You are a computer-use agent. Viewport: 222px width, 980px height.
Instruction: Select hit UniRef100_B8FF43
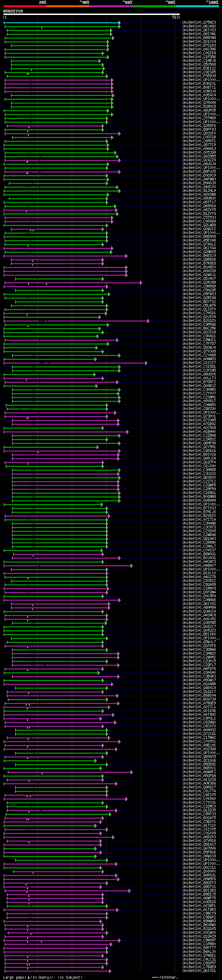pyautogui.click(x=199, y=129)
